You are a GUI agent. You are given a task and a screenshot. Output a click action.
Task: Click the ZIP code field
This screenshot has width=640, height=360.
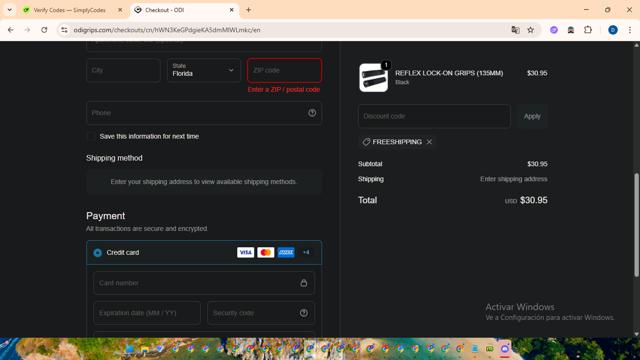coord(284,70)
